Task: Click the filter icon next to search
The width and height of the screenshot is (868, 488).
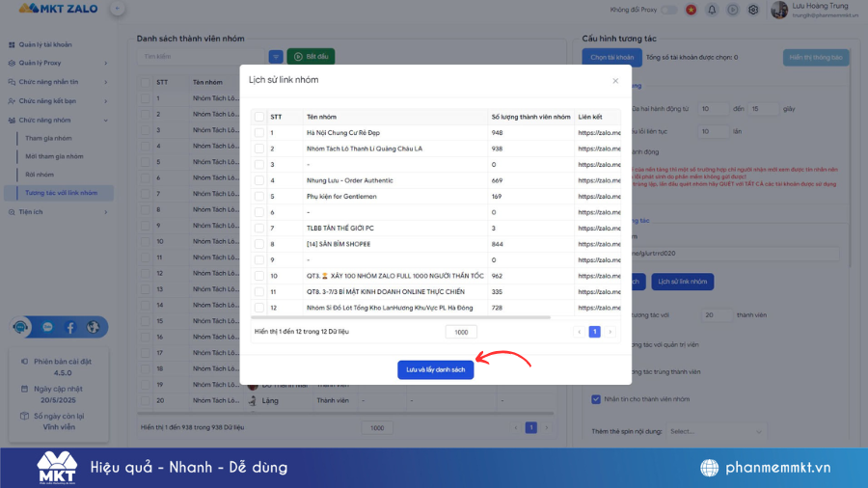Action: tap(276, 57)
